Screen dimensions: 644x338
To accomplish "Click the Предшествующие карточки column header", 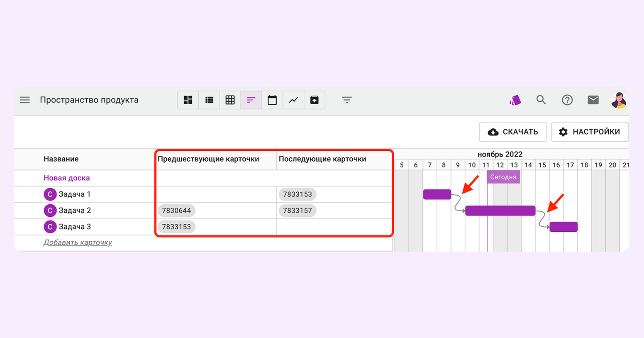I will point(208,159).
